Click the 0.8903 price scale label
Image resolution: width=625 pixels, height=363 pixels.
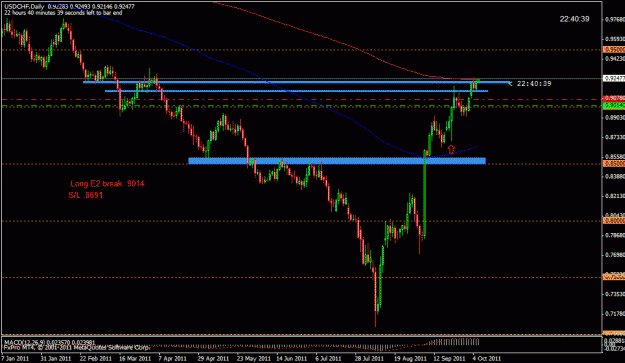point(615,118)
